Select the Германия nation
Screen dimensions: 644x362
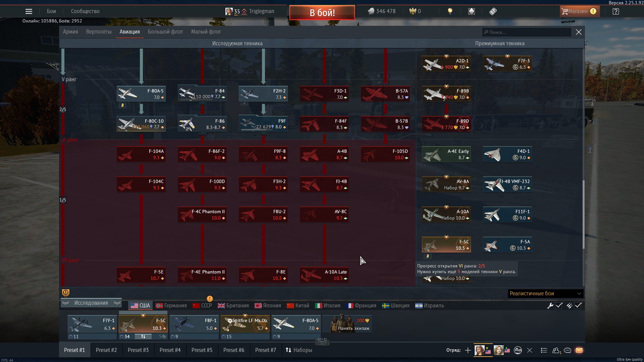pyautogui.click(x=171, y=306)
